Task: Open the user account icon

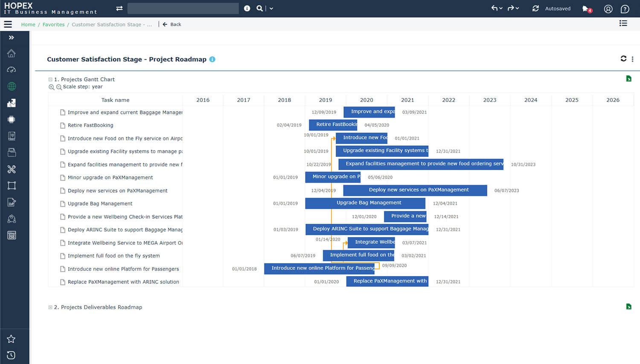Action: coord(608,9)
